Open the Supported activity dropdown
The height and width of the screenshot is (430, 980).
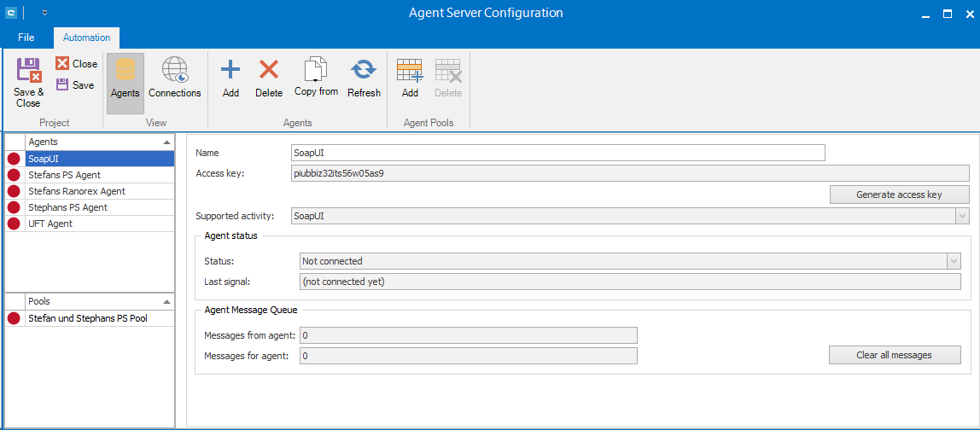tap(961, 217)
